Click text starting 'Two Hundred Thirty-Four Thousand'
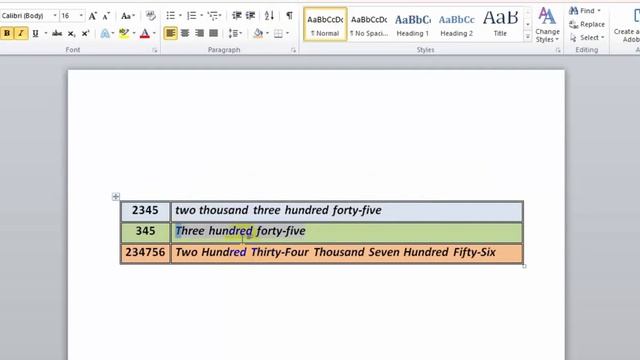 coord(336,252)
